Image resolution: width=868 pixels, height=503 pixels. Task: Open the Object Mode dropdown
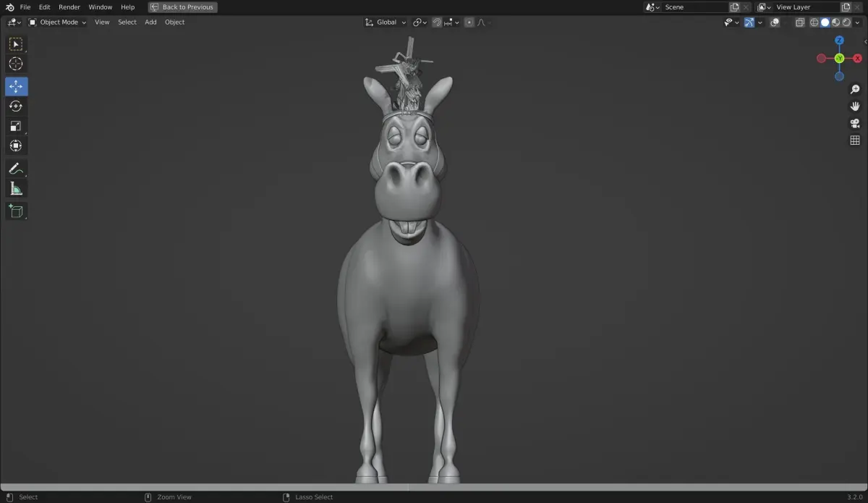pos(57,22)
